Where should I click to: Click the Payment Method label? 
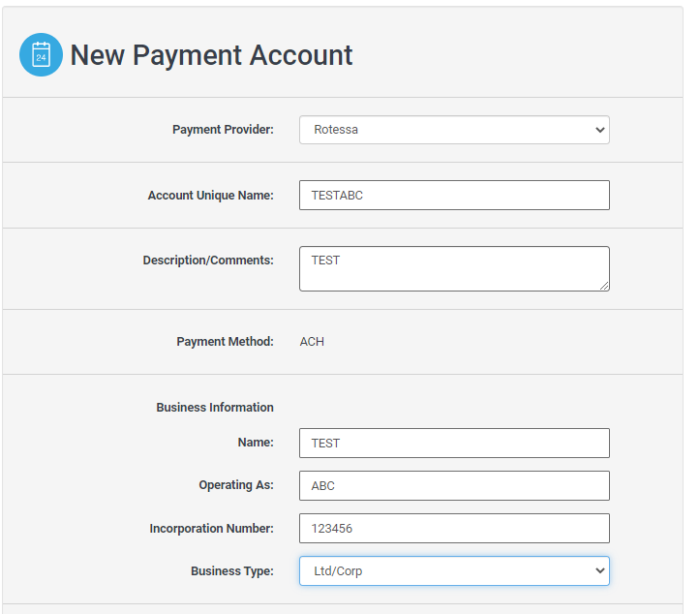pos(225,342)
